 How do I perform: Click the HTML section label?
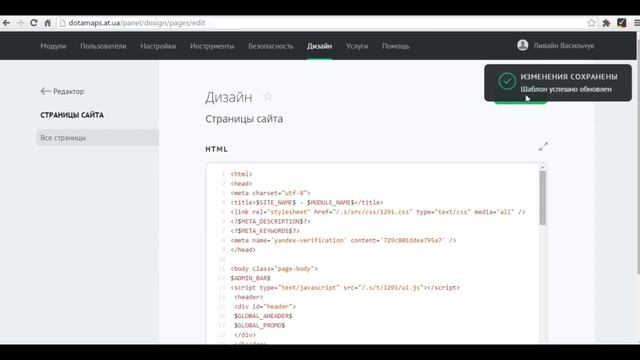pos(216,149)
